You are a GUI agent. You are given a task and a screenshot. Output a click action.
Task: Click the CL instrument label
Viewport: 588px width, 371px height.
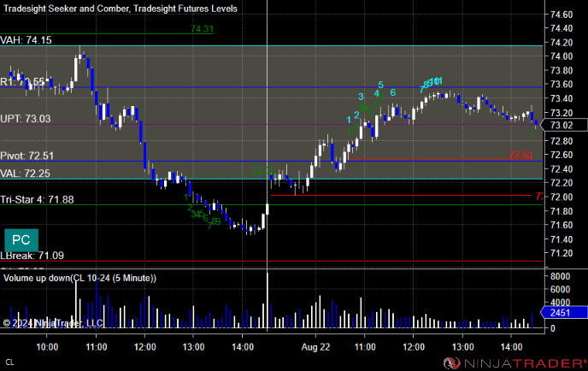[9, 362]
